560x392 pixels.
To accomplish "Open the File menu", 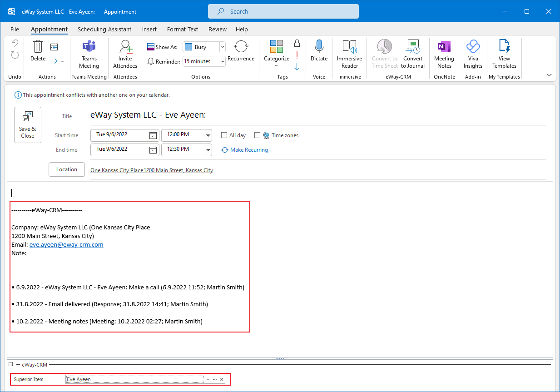I will pyautogui.click(x=15, y=29).
